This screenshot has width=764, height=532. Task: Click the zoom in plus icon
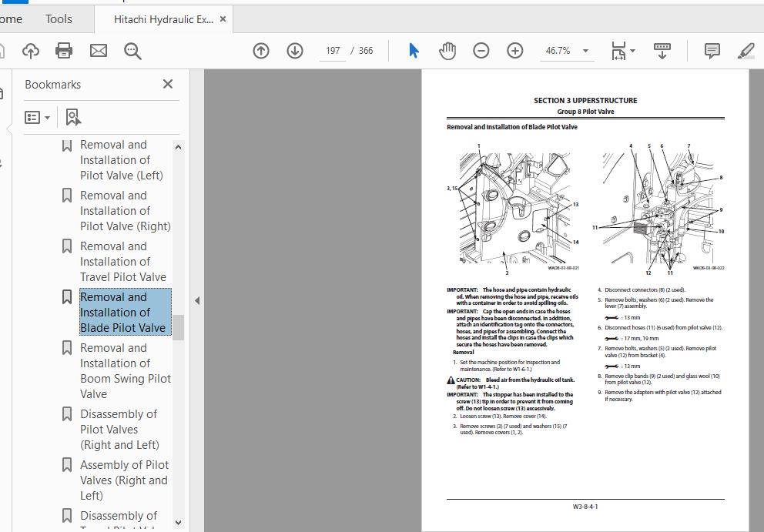tap(515, 51)
